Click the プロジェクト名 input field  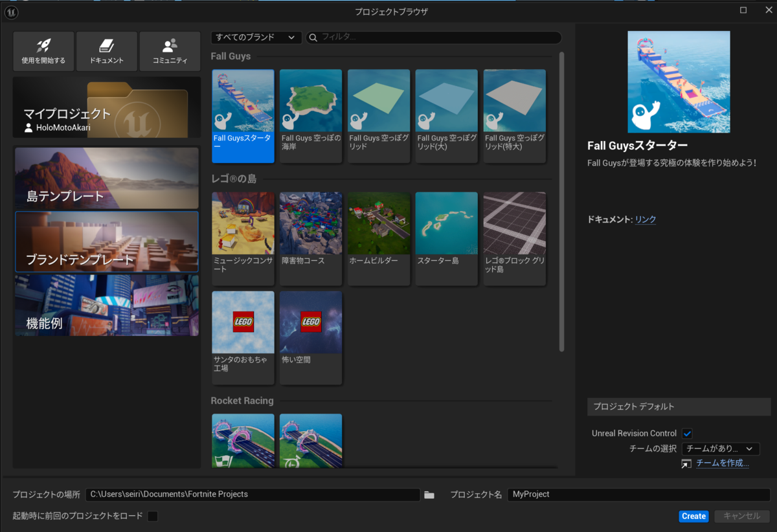[x=639, y=494]
